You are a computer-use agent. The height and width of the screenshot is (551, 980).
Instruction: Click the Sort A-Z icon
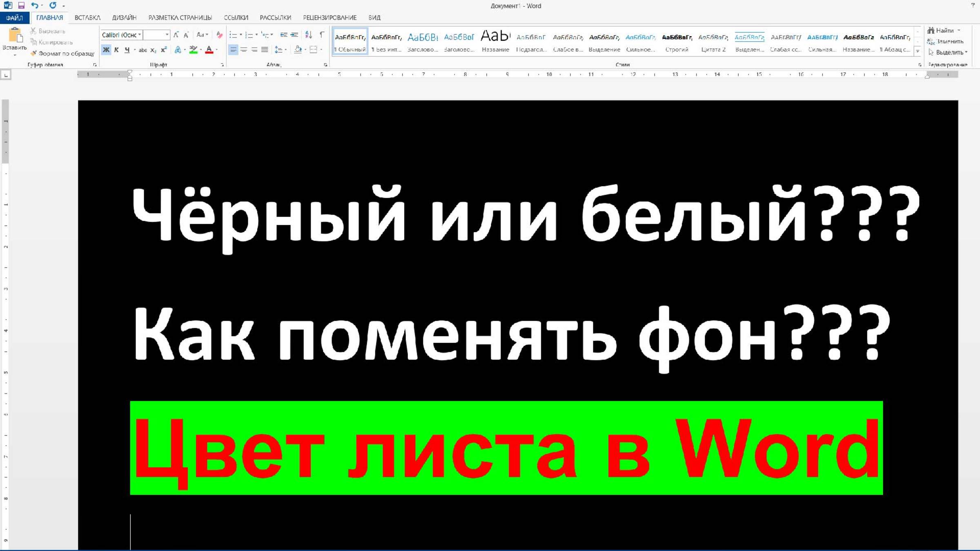[x=309, y=35]
